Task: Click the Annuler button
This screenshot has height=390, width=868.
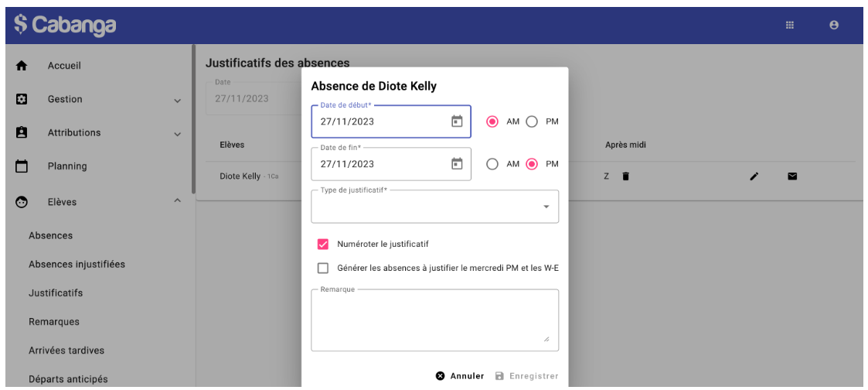Action: [460, 376]
